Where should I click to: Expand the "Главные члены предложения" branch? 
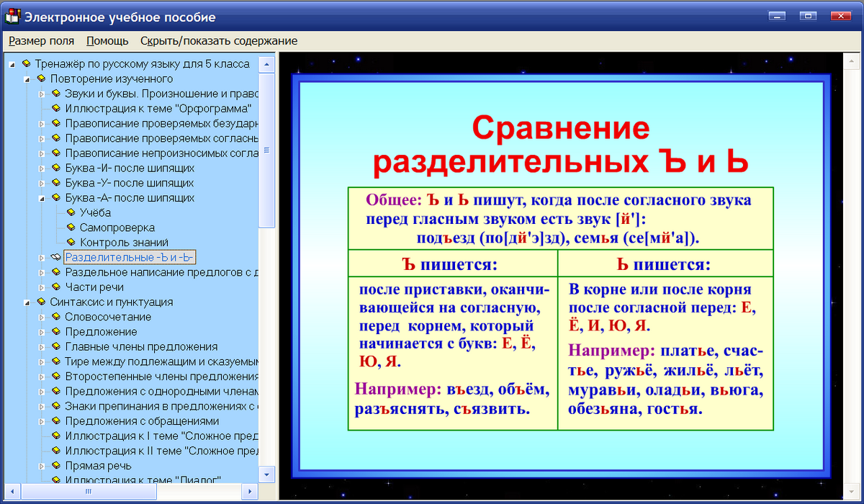[40, 346]
